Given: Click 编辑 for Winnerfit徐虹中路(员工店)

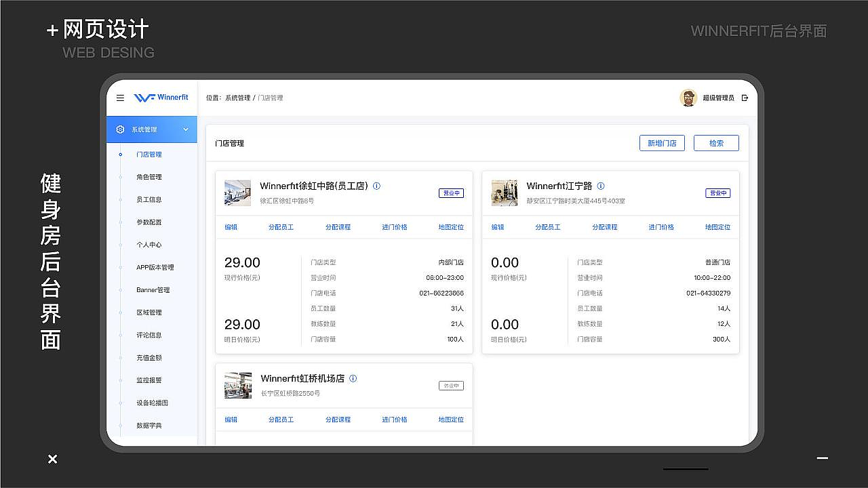Looking at the screenshot, I should coord(231,227).
